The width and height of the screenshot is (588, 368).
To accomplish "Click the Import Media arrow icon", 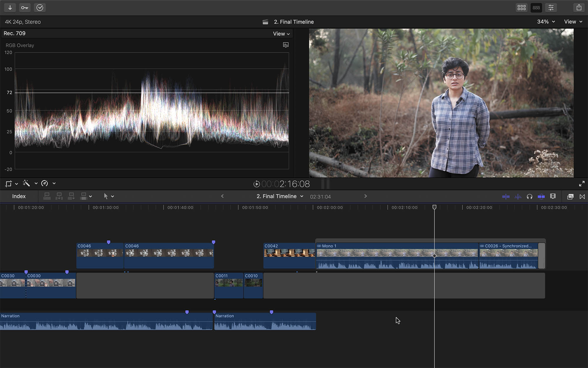I will click(x=10, y=8).
